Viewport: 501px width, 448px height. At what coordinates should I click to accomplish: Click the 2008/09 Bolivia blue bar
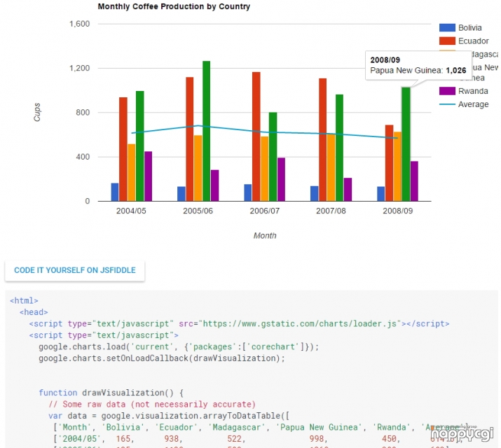click(381, 194)
